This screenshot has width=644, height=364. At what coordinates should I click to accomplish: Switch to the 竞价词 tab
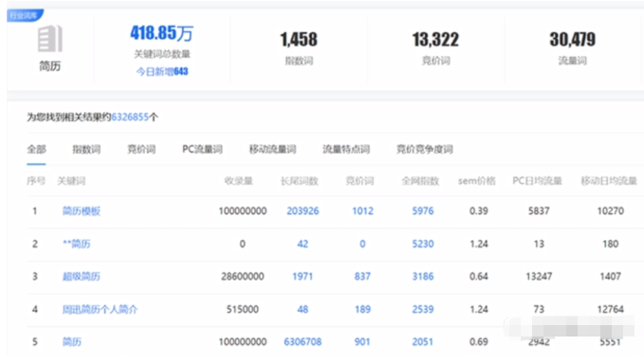coord(141,150)
